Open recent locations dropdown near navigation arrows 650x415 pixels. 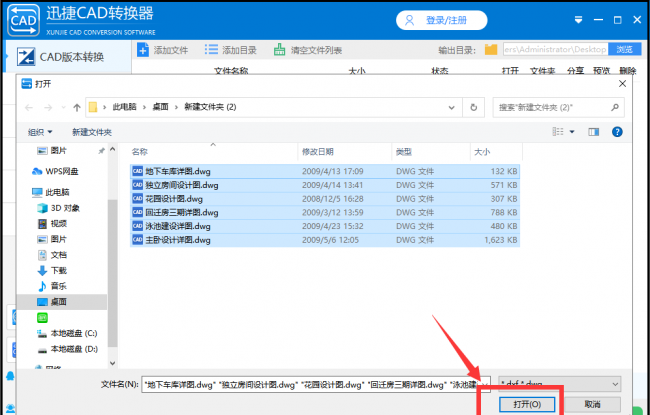point(63,107)
